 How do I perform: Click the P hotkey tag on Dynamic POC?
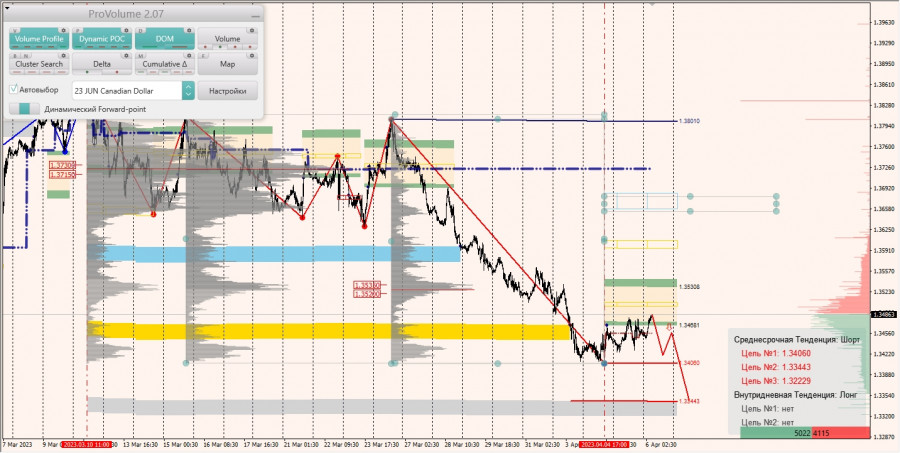(77, 31)
